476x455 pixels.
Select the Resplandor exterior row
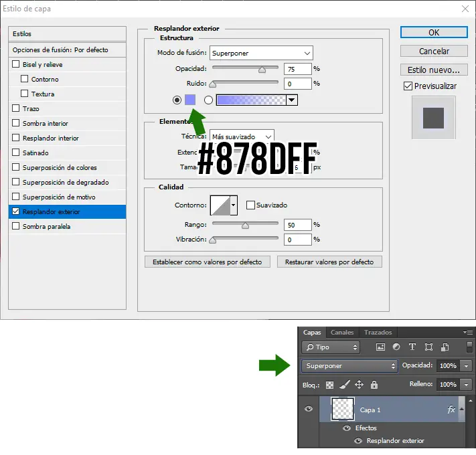click(67, 211)
